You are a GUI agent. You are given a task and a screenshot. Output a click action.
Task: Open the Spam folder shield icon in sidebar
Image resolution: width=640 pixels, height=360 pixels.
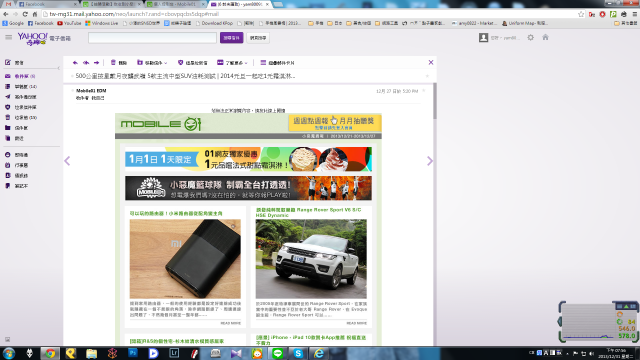pos(8,107)
